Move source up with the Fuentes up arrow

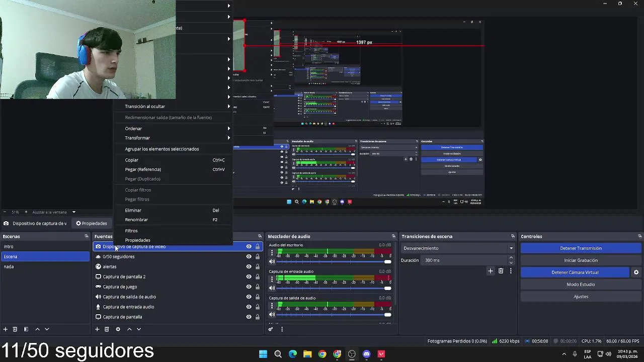click(x=129, y=329)
